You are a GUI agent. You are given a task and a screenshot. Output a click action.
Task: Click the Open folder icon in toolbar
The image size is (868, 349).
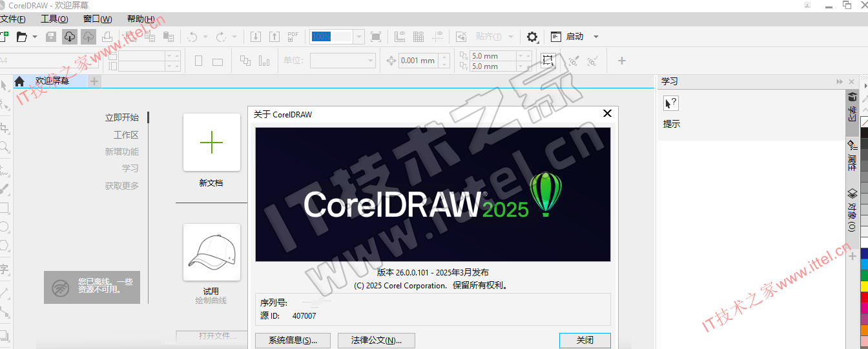pyautogui.click(x=22, y=37)
